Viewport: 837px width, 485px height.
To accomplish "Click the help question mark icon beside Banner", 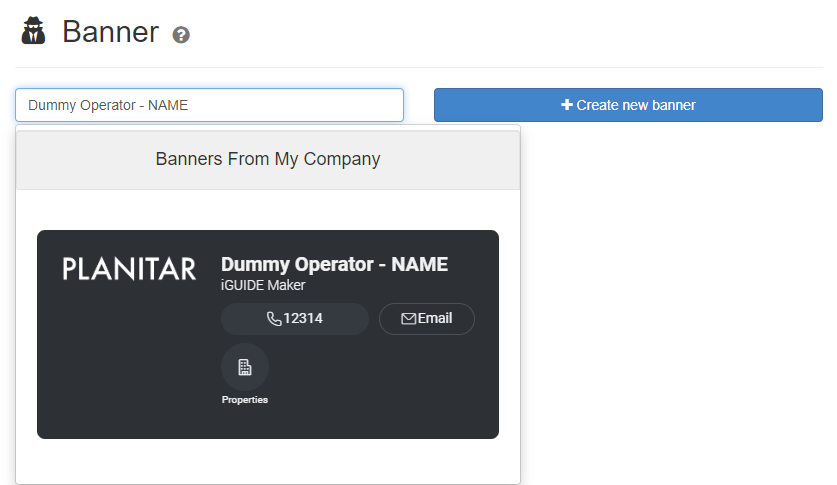I will [x=181, y=35].
